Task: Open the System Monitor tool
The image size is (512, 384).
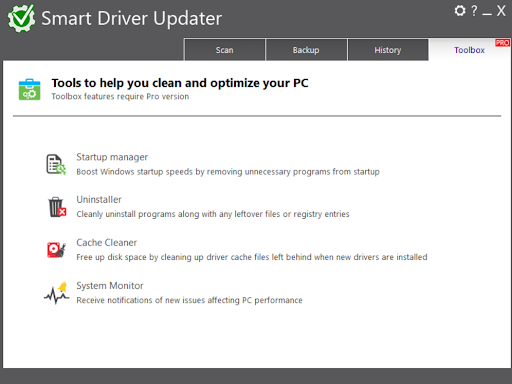Action: (x=110, y=286)
